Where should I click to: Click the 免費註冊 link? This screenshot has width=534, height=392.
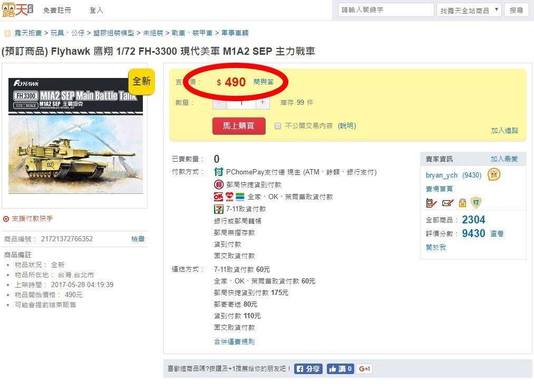[57, 11]
